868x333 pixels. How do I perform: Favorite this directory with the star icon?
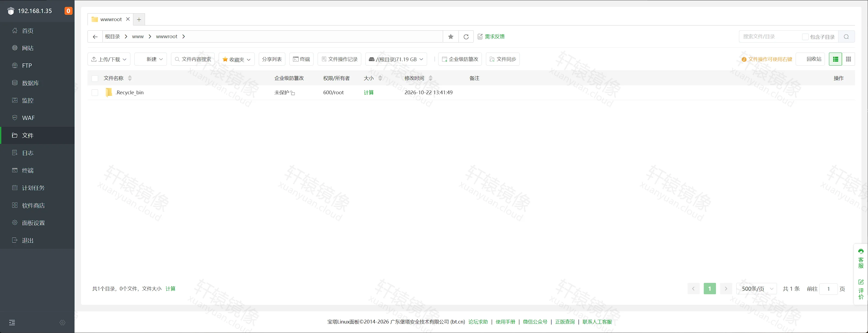[450, 37]
